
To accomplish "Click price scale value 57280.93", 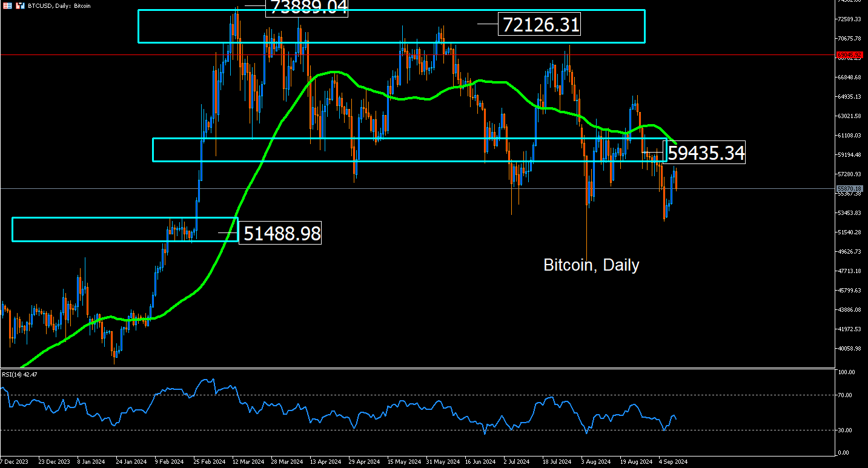I will coord(850,174).
